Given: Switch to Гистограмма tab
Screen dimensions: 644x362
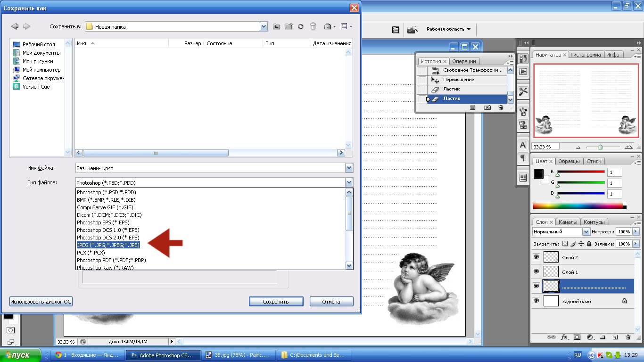Looking at the screenshot, I should tap(586, 55).
